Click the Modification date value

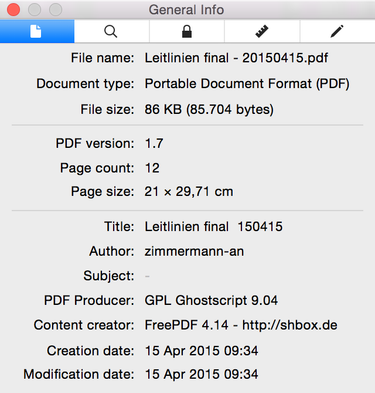coord(201,374)
